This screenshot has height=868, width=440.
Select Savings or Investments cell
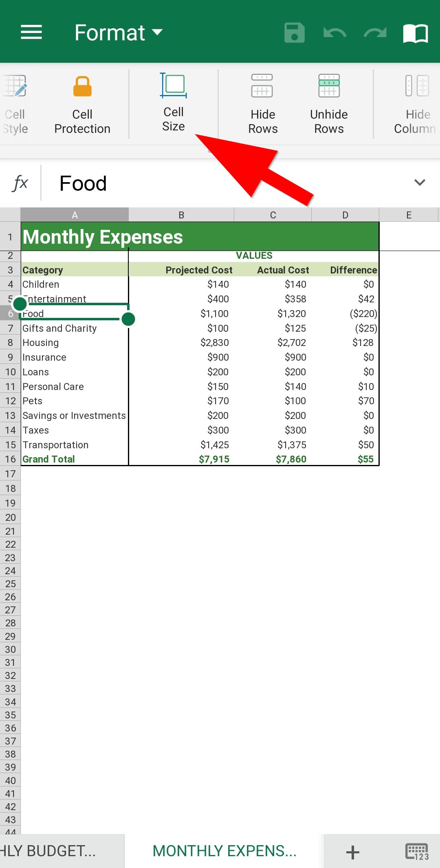(75, 416)
